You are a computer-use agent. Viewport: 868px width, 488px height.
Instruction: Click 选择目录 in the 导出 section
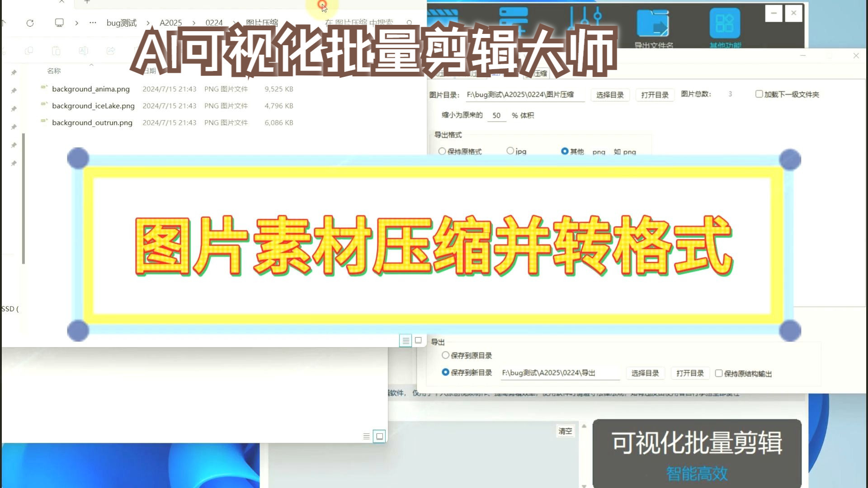tap(645, 373)
